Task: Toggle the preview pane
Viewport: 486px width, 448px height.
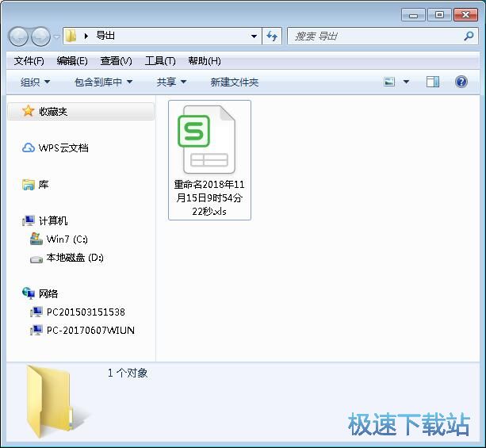Action: tap(433, 82)
